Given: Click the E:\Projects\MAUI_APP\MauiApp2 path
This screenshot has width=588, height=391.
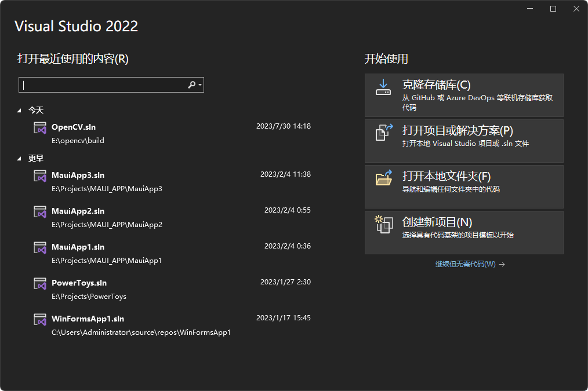Looking at the screenshot, I should pos(107,225).
